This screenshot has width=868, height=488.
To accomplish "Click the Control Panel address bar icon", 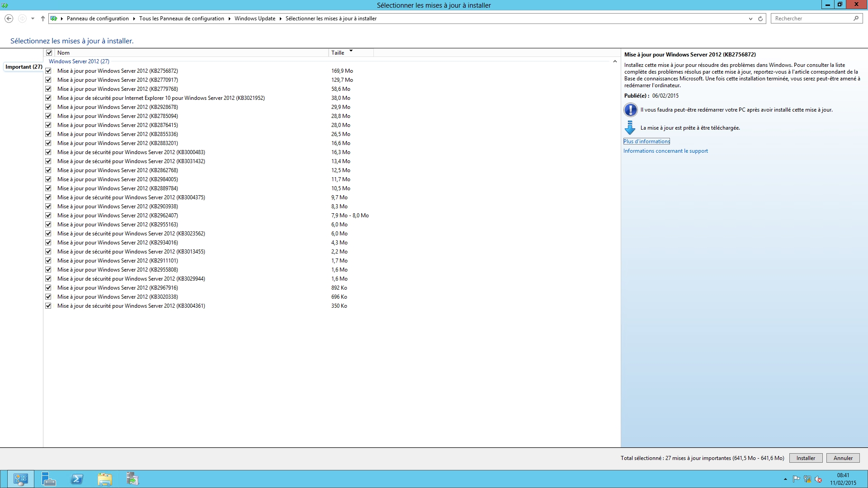I will coord(54,19).
